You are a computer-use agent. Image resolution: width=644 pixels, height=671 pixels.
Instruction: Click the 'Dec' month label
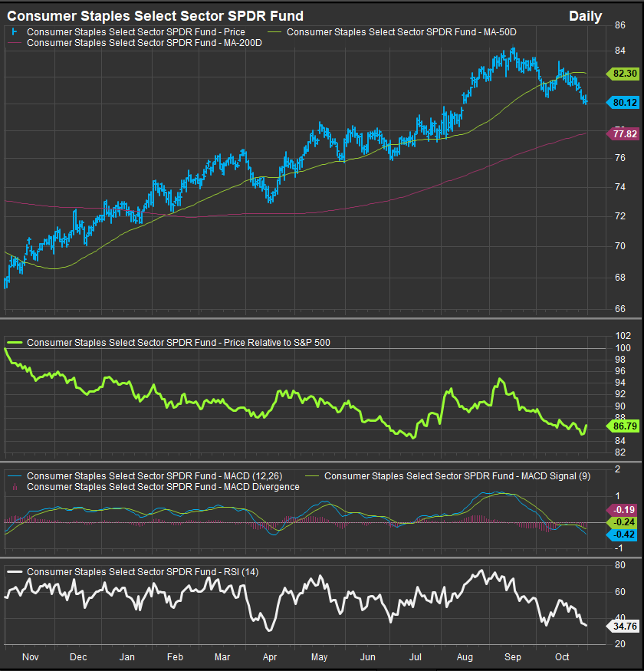tap(78, 657)
